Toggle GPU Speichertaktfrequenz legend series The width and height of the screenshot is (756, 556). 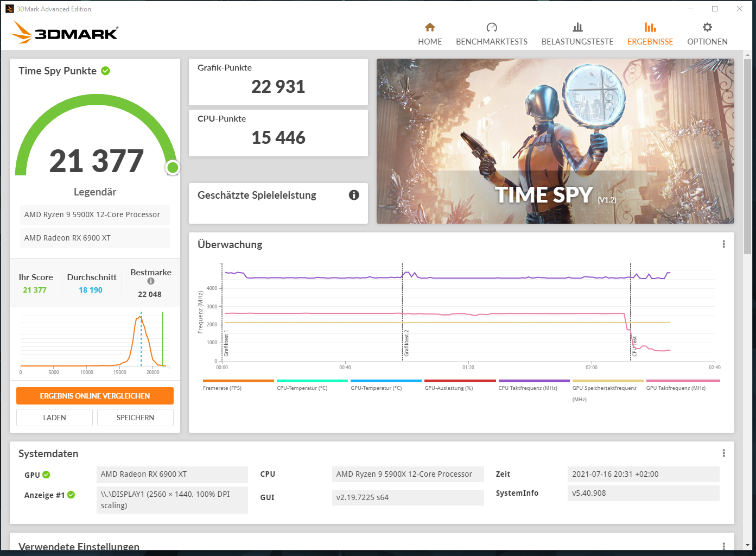[608, 390]
